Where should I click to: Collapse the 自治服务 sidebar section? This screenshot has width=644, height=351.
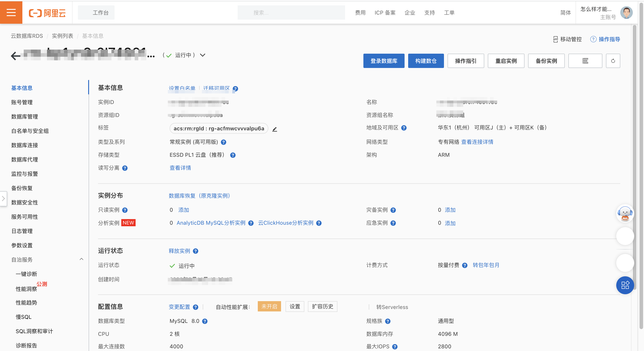click(x=81, y=259)
